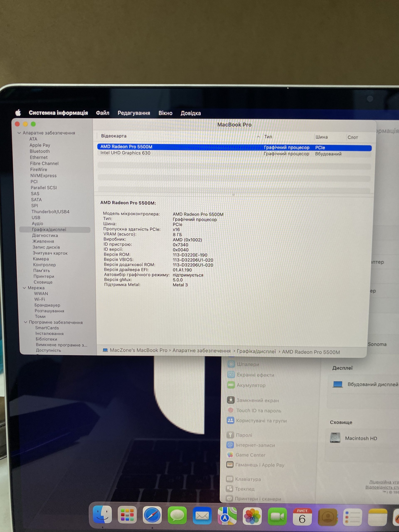Click the built-in display icon in Settings
Image resolution: width=399 pixels, height=532 pixels.
[x=337, y=384]
